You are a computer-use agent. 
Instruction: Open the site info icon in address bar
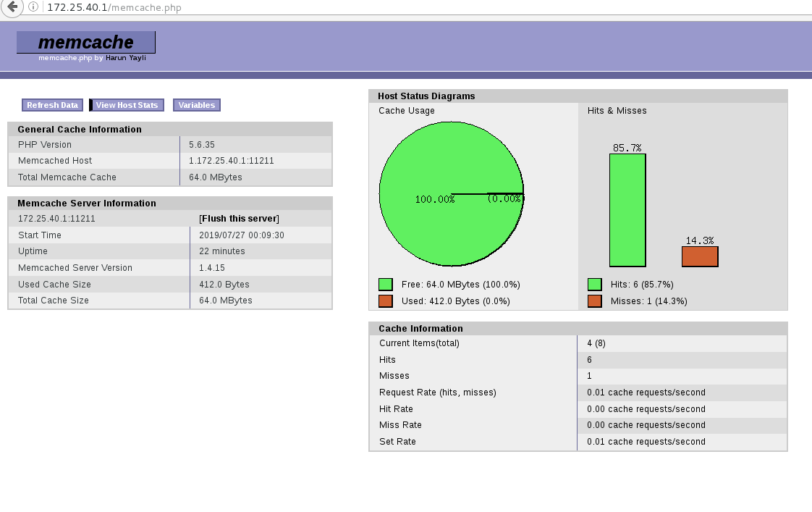pyautogui.click(x=33, y=7)
